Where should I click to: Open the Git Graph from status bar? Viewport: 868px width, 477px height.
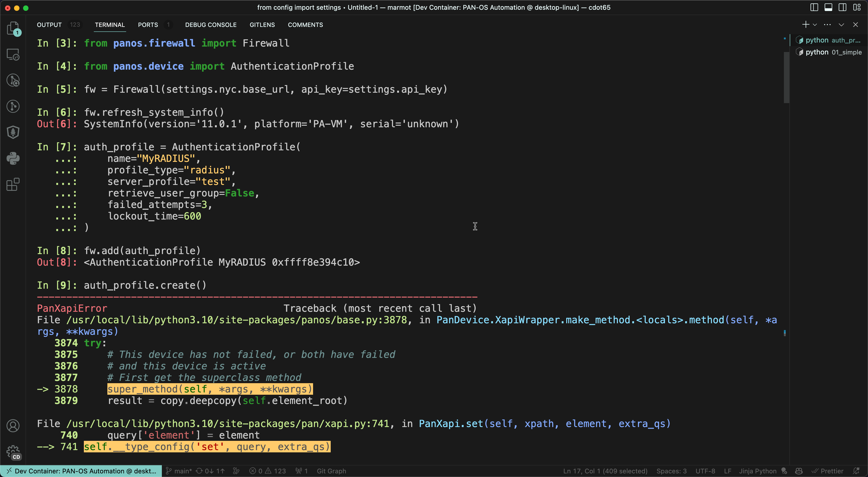331,471
